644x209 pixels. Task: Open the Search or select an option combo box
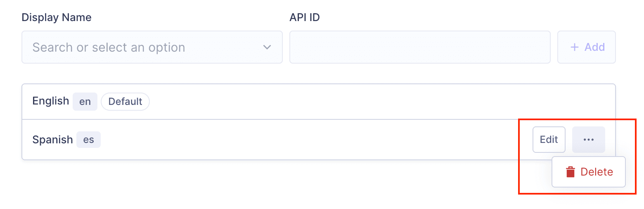pos(152,47)
